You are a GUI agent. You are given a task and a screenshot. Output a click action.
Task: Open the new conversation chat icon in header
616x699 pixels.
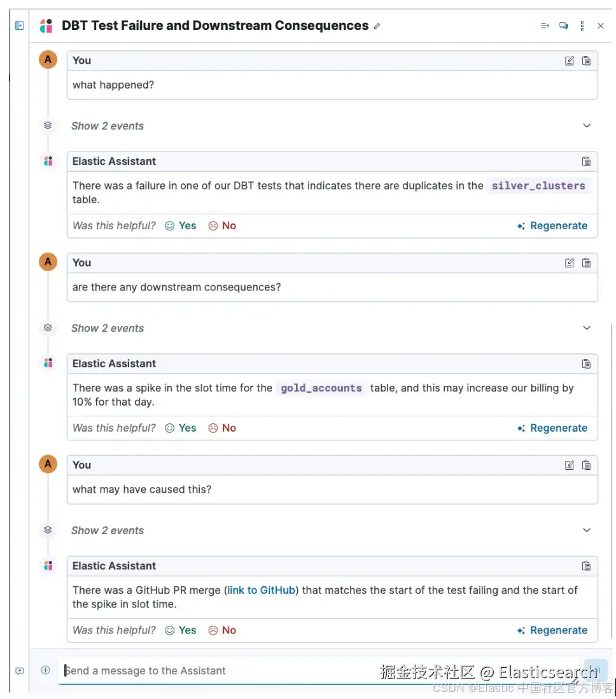click(563, 26)
